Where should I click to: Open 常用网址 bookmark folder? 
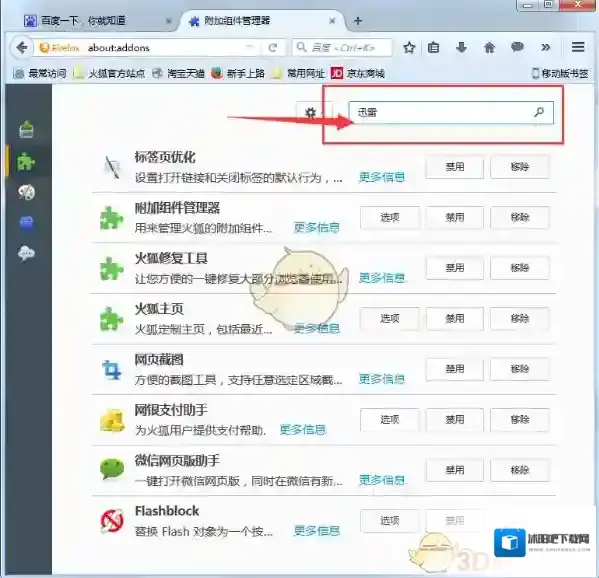click(x=298, y=73)
